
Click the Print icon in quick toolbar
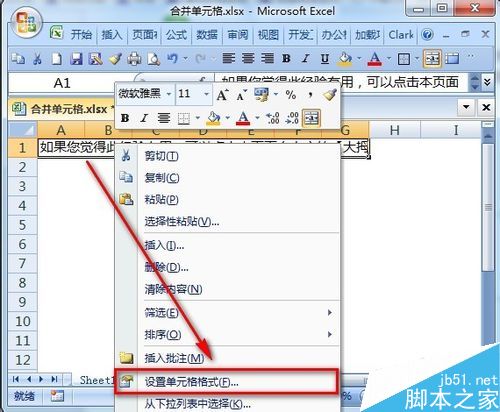coord(134,59)
